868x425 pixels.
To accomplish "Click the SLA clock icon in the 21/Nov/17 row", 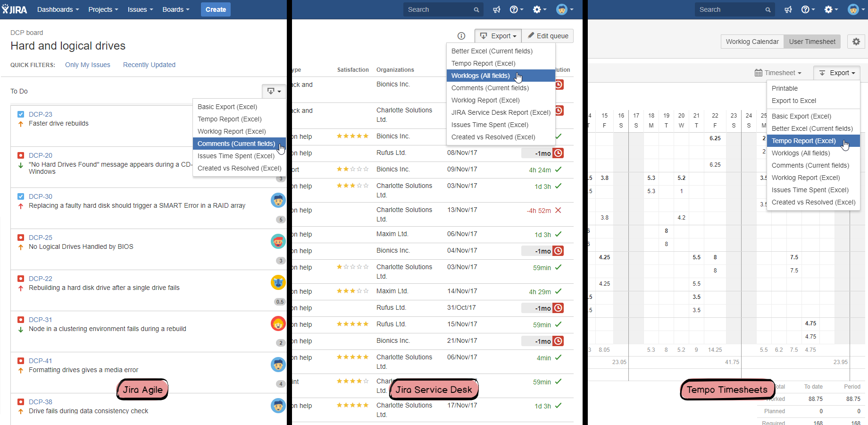I will (558, 341).
